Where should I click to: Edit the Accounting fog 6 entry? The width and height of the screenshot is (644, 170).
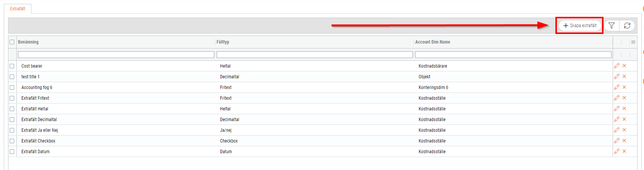coord(617,87)
